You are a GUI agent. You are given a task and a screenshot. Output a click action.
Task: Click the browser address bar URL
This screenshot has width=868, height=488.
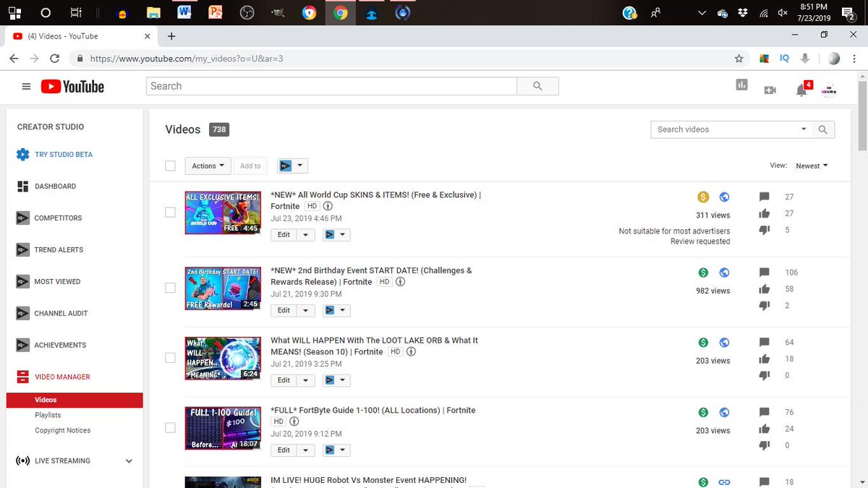tap(187, 59)
